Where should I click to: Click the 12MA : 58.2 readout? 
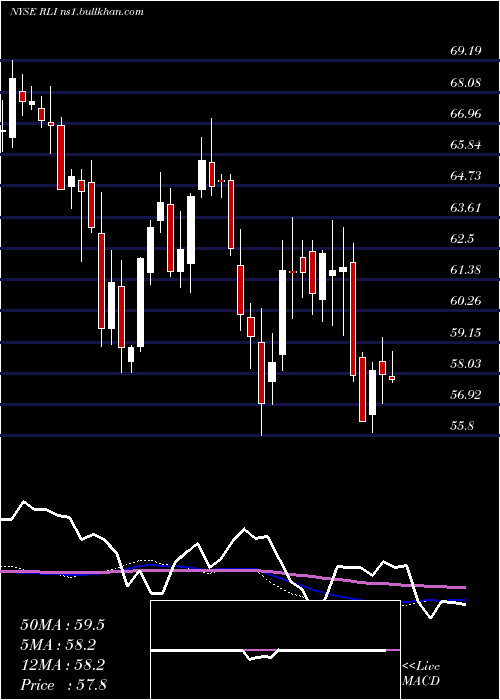[62, 665]
